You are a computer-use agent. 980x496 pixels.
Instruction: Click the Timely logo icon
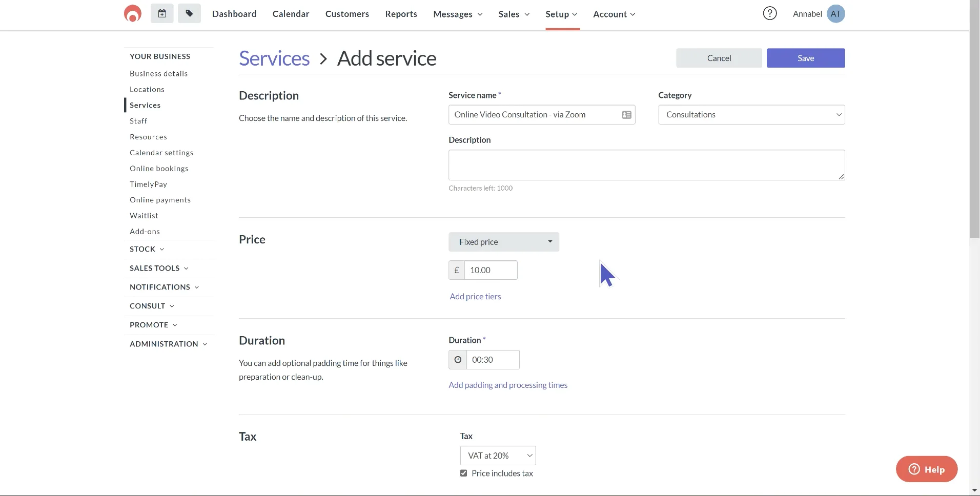point(133,14)
